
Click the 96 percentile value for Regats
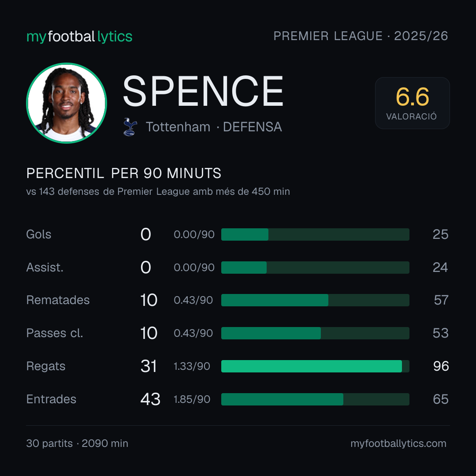(441, 366)
